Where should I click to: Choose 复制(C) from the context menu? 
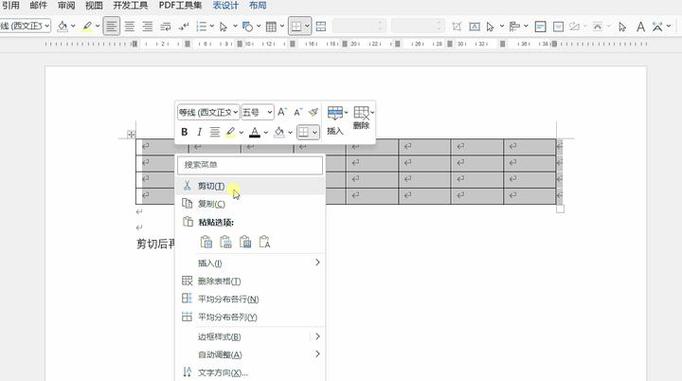250,204
